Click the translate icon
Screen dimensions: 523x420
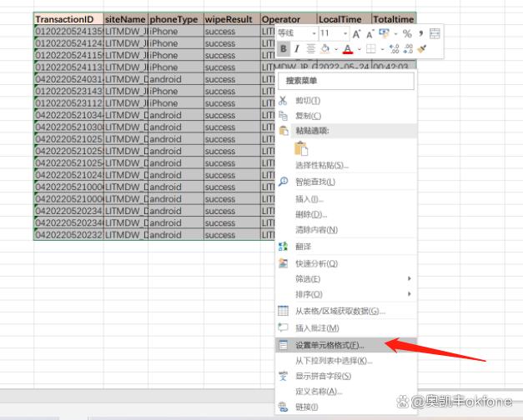point(283,247)
